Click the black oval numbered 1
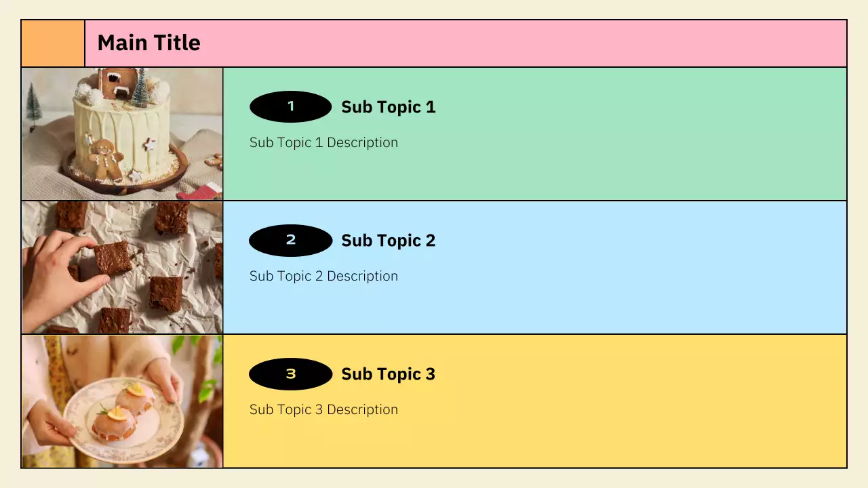 [290, 106]
